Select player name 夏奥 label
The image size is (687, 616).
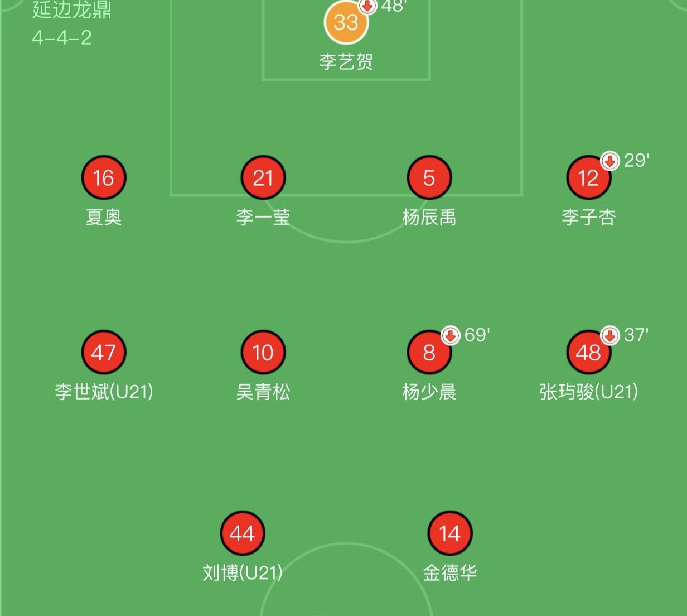click(x=104, y=219)
